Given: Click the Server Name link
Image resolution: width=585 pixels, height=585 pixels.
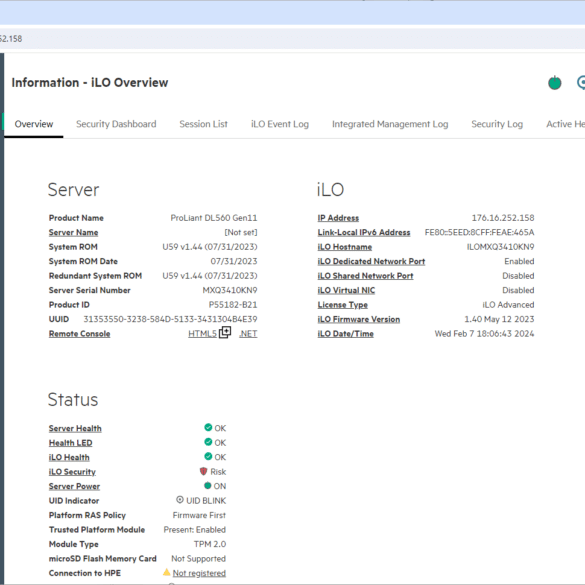Looking at the screenshot, I should coord(73,232).
